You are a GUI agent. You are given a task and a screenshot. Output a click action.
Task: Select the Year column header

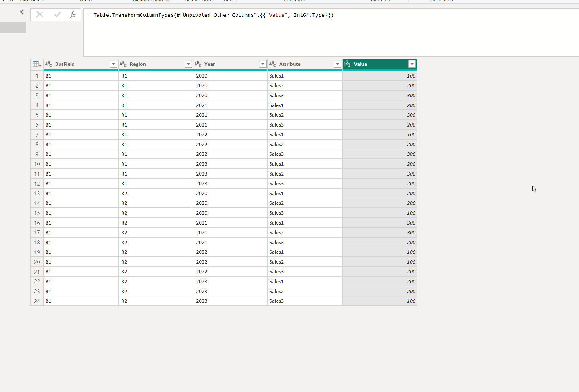click(230, 64)
